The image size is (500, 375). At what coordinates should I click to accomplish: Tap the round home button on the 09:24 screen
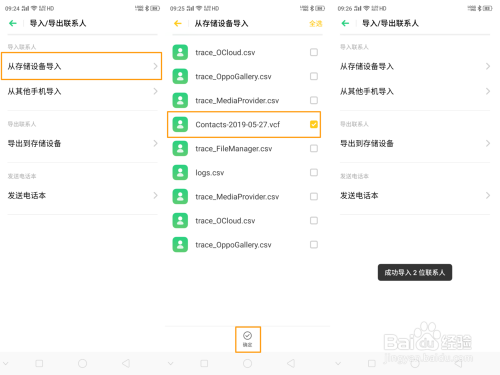coord(82,363)
